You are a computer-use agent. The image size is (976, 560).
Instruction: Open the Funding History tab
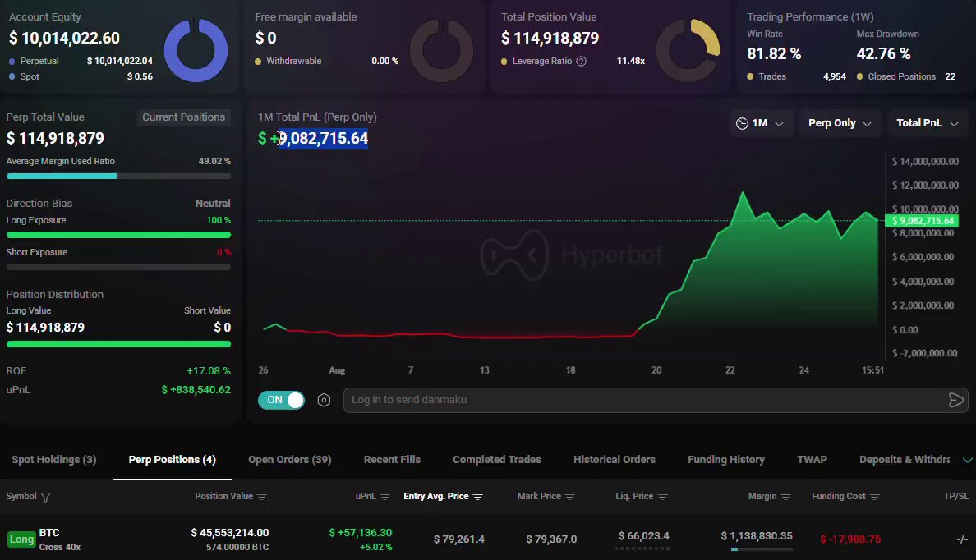(x=726, y=460)
